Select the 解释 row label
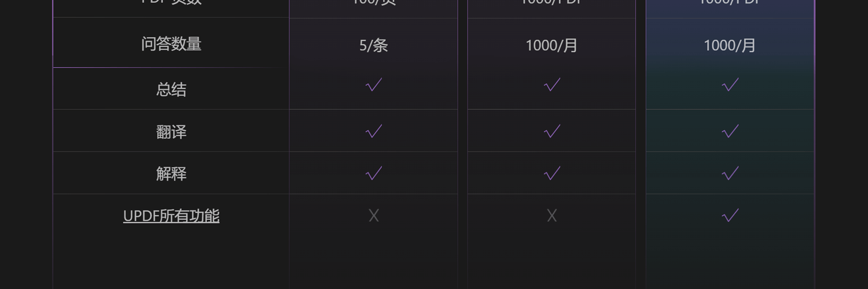This screenshot has height=289, width=868. click(x=171, y=173)
